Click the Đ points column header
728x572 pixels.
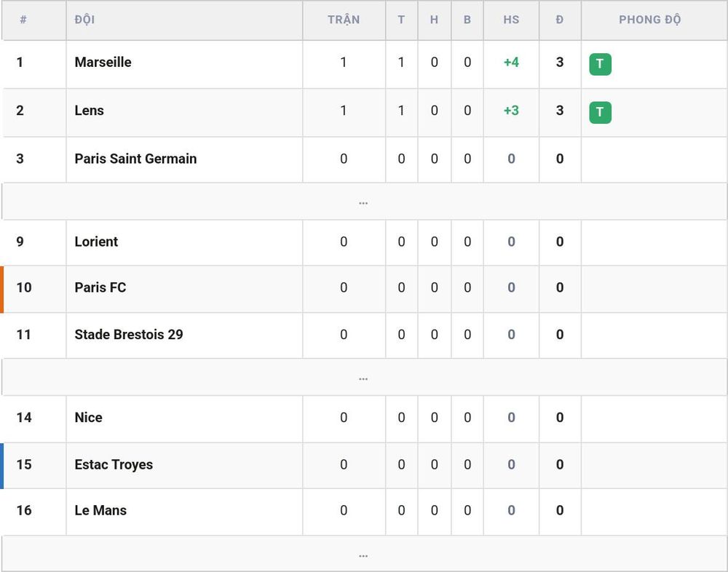coord(559,20)
